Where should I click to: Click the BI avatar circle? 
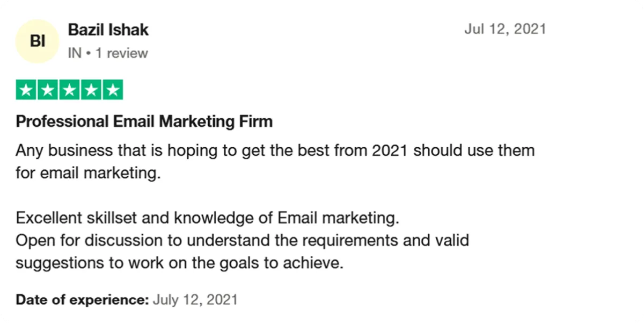tap(37, 41)
